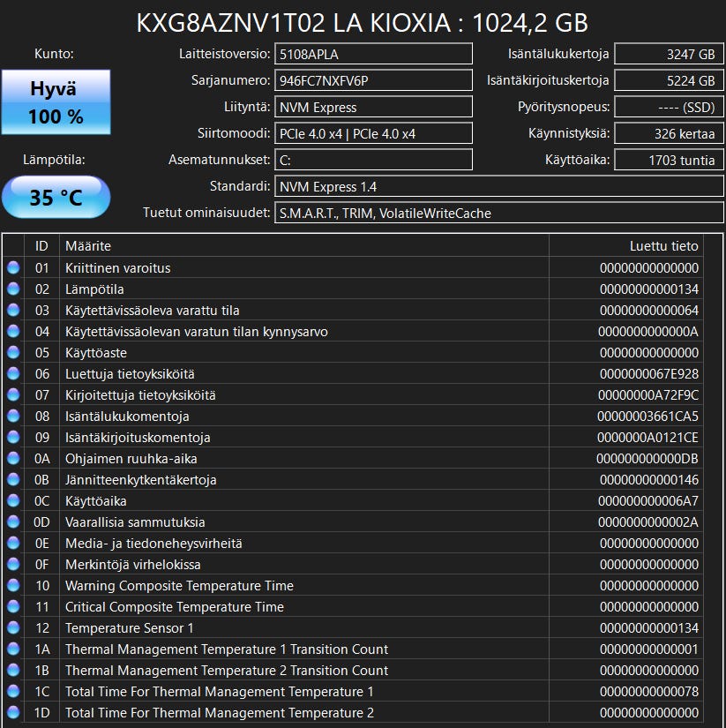The height and width of the screenshot is (728, 726).
Task: Click the status orb for Critical Composite Temperature Time
Action: [13, 606]
